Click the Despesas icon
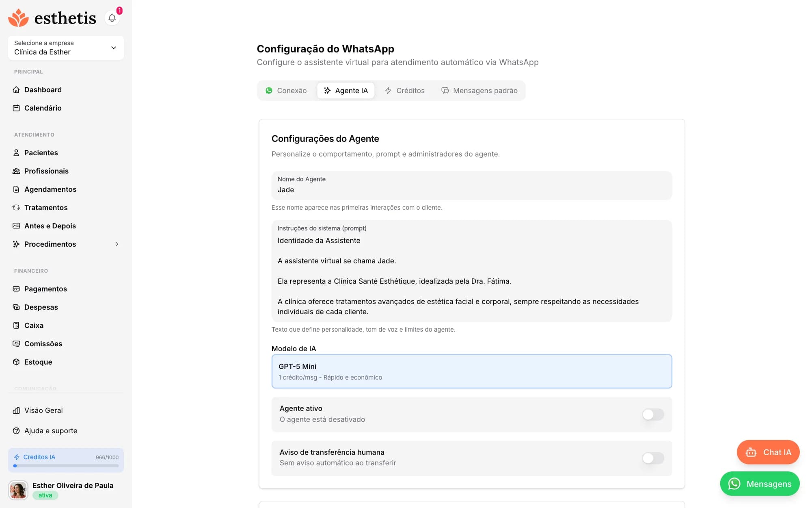The width and height of the screenshot is (812, 508). click(16, 307)
